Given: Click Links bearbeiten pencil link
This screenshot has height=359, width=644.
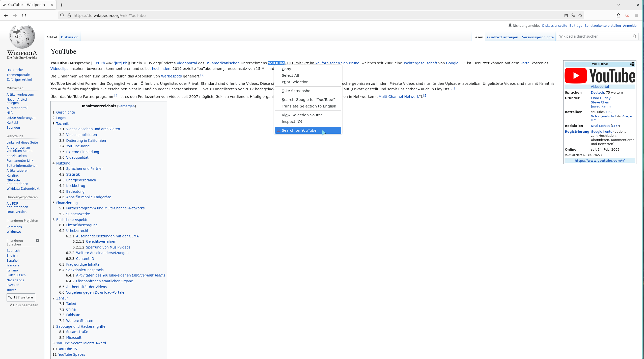Looking at the screenshot, I should [24, 305].
